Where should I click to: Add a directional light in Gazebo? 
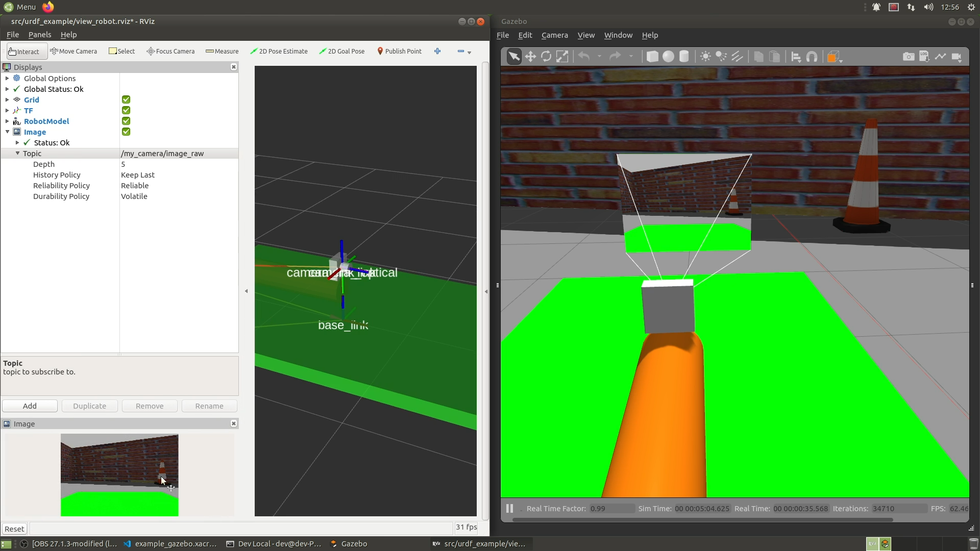pyautogui.click(x=737, y=57)
